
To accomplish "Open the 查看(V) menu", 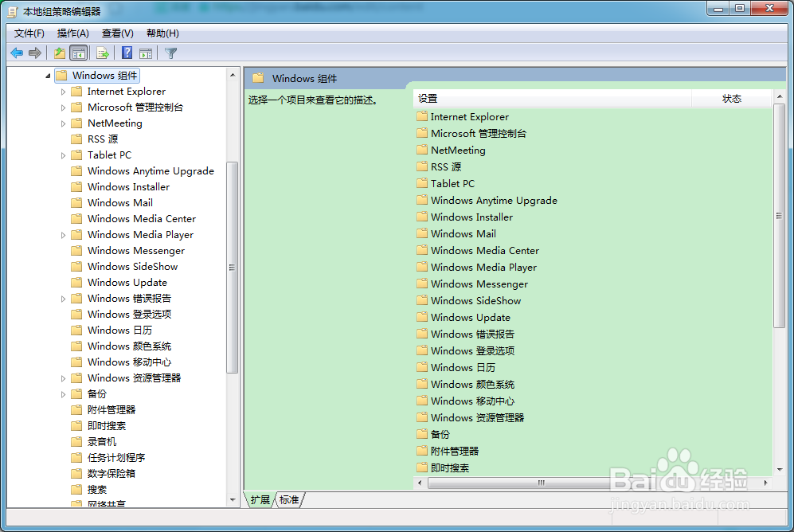I will click(118, 33).
